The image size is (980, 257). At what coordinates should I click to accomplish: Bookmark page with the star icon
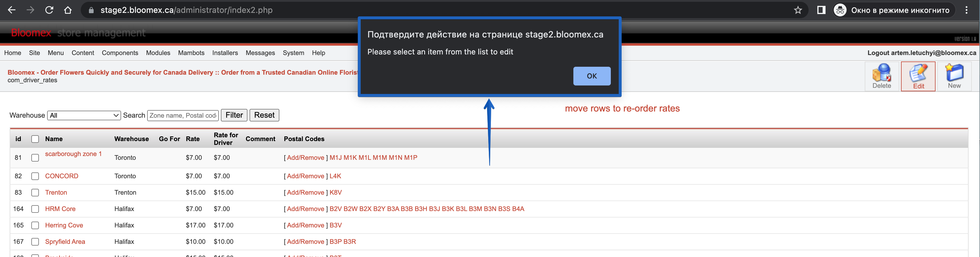(798, 10)
